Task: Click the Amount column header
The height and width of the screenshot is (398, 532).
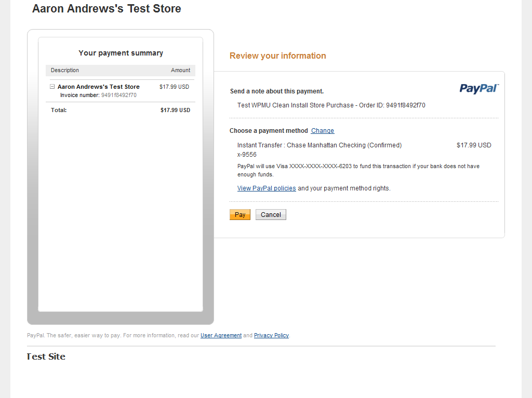Action: pos(180,71)
